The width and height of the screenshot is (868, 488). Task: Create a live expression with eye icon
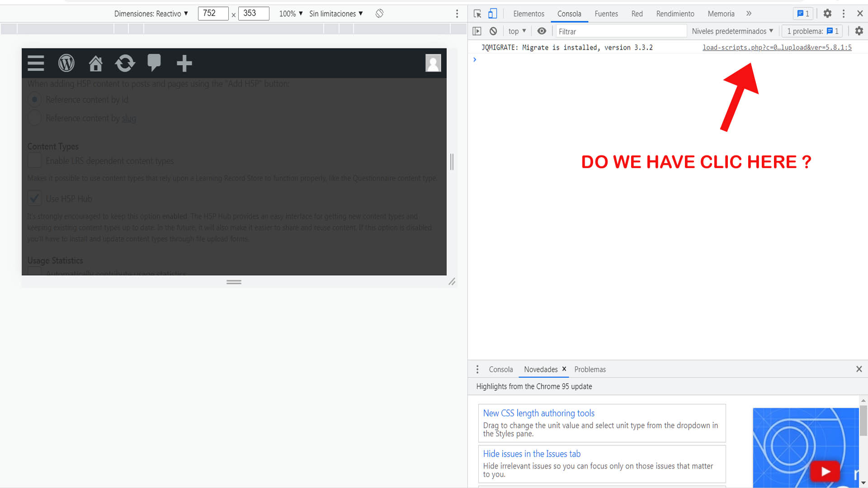542,31
